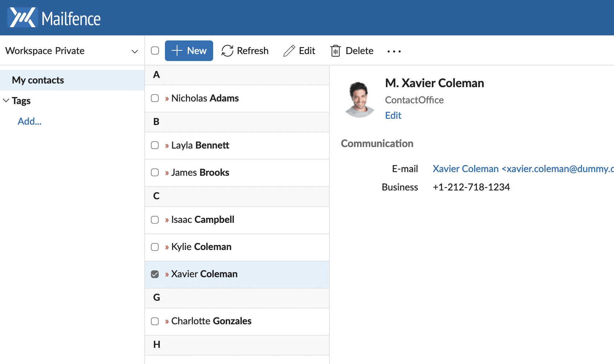The image size is (614, 364).
Task: Click the trash can Delete icon
Action: (x=335, y=51)
